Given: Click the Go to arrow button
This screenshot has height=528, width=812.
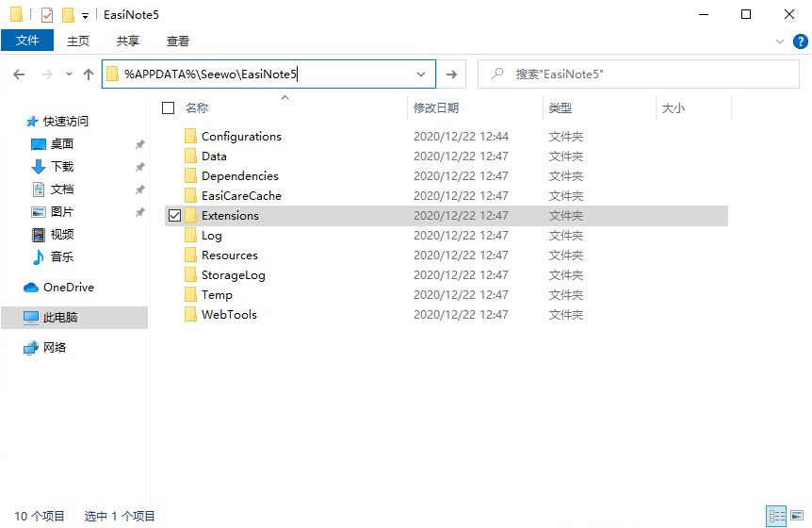Looking at the screenshot, I should pyautogui.click(x=451, y=74).
